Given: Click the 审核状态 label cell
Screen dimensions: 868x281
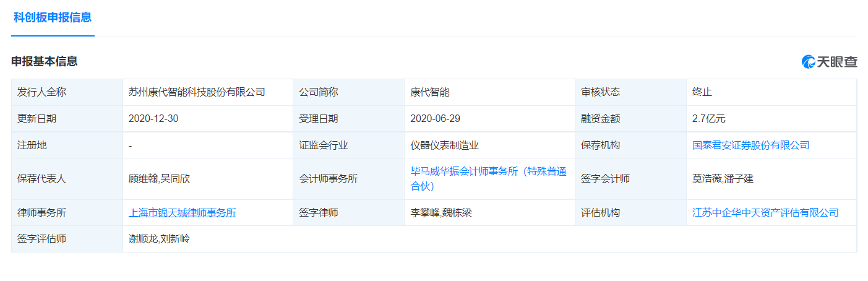Looking at the screenshot, I should point(630,92).
